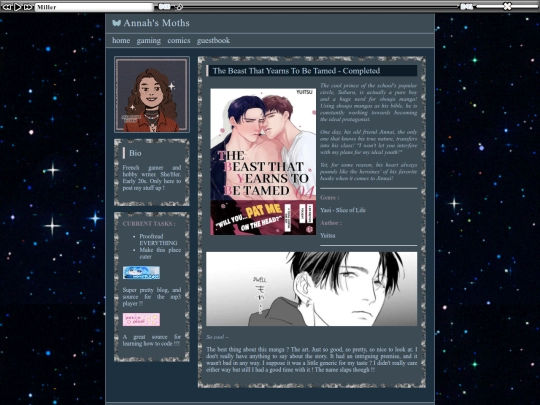540x405 pixels.
Task: Click the author name Yuitsu
Action: tap(328, 236)
